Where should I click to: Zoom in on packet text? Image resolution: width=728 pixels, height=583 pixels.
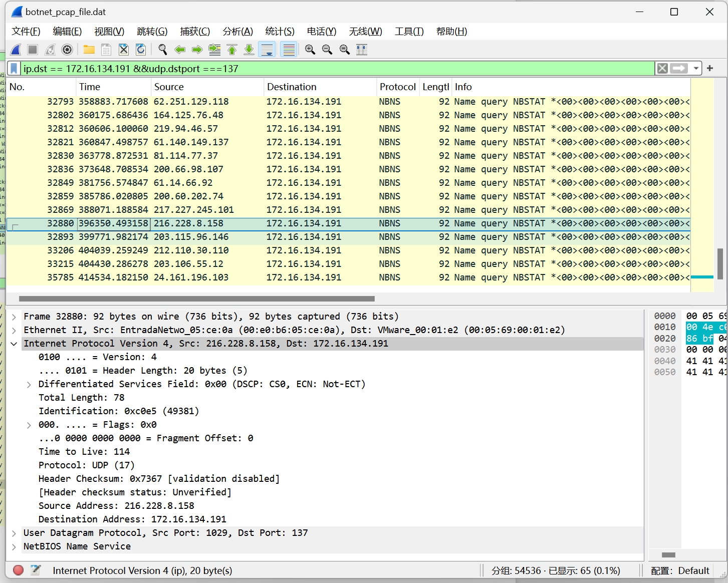click(x=310, y=50)
